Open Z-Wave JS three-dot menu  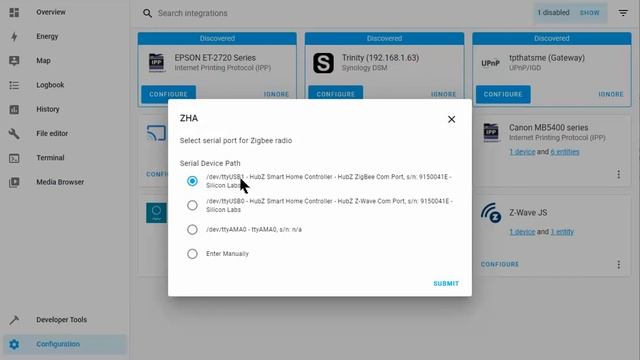click(x=618, y=264)
